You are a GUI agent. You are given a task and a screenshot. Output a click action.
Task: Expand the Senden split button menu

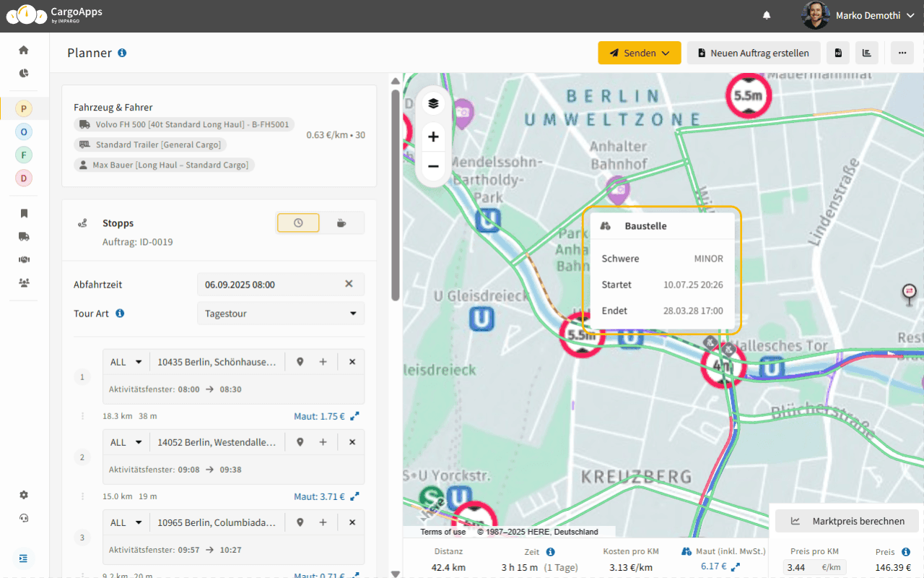point(666,53)
